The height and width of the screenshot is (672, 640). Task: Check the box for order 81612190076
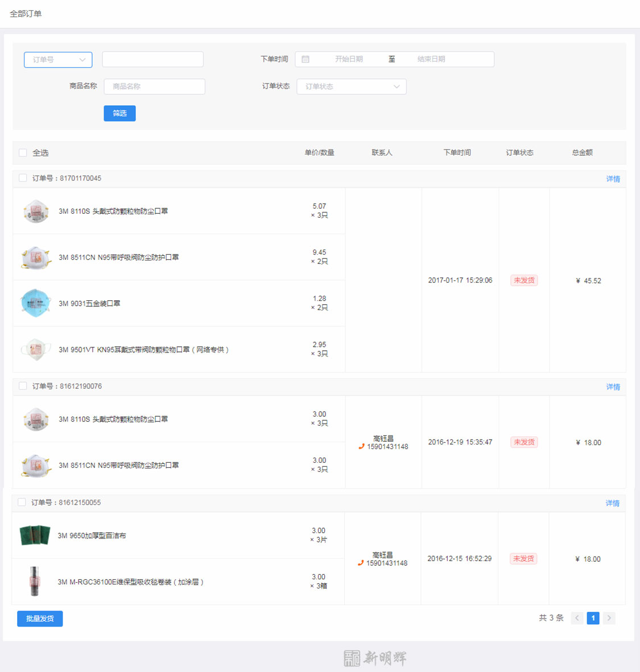click(23, 385)
